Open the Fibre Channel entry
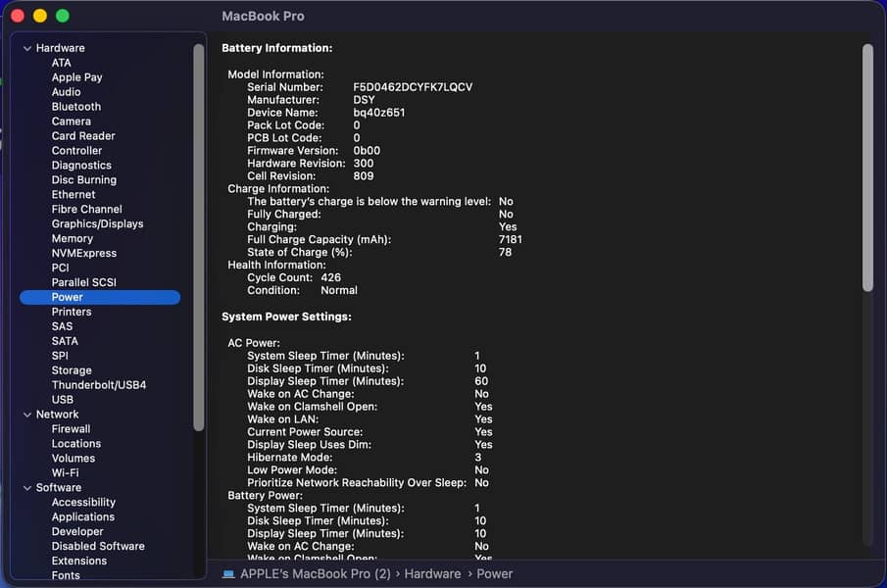This screenshot has width=887, height=588. pyautogui.click(x=86, y=209)
